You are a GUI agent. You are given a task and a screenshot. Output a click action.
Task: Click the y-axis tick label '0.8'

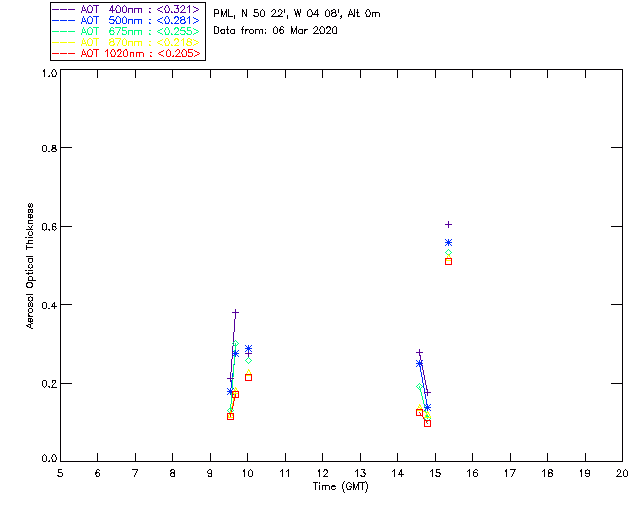[49, 149]
